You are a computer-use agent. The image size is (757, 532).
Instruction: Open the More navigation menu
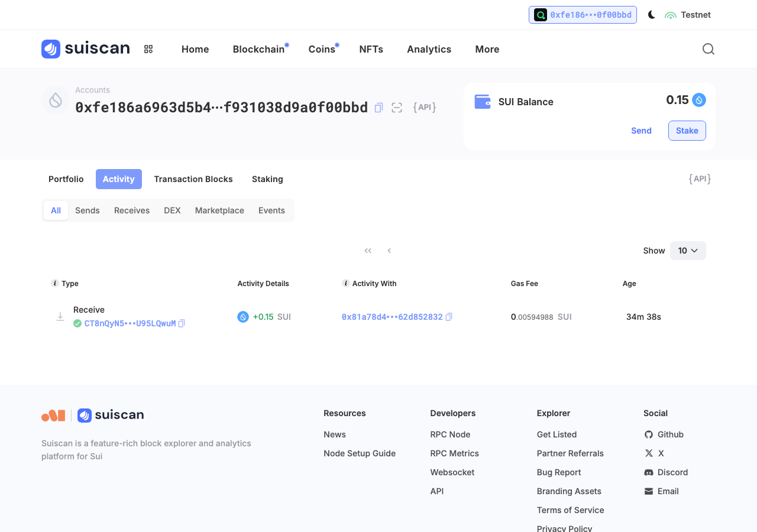pyautogui.click(x=487, y=49)
